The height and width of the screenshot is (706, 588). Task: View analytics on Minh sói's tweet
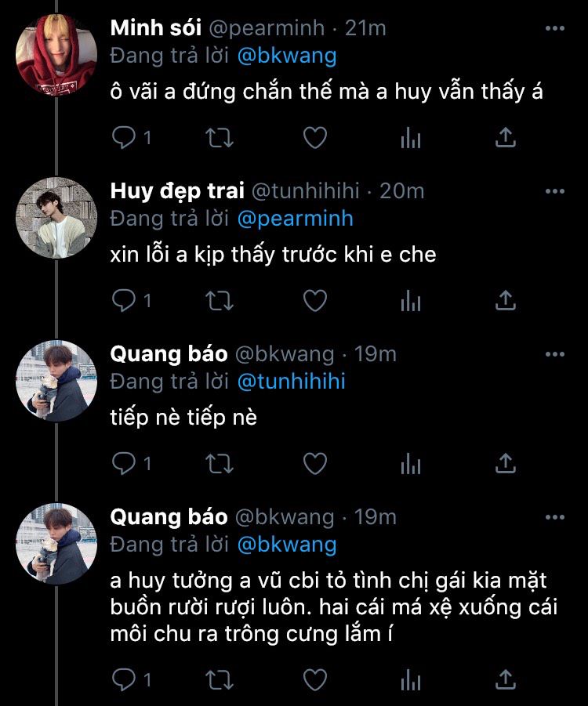coord(411,137)
